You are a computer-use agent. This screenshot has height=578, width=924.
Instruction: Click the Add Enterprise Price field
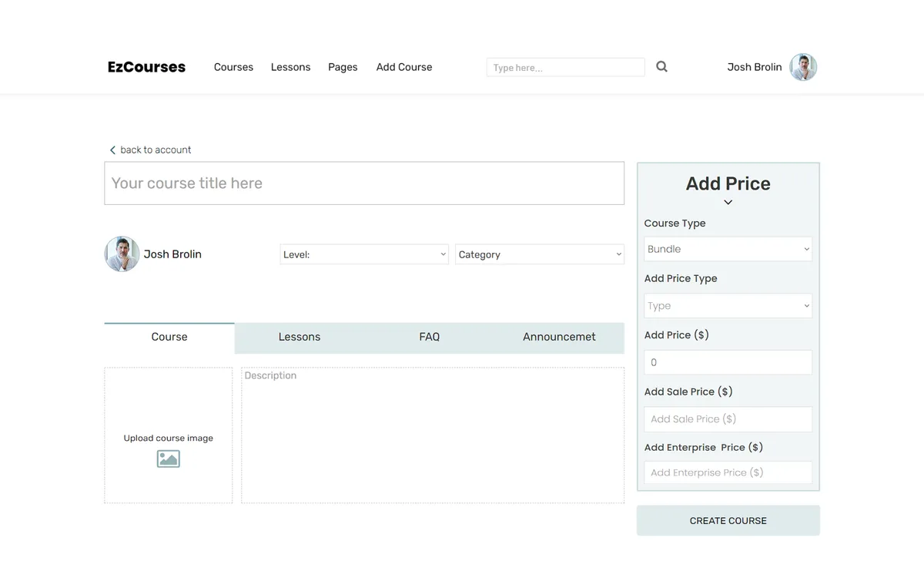coord(728,472)
